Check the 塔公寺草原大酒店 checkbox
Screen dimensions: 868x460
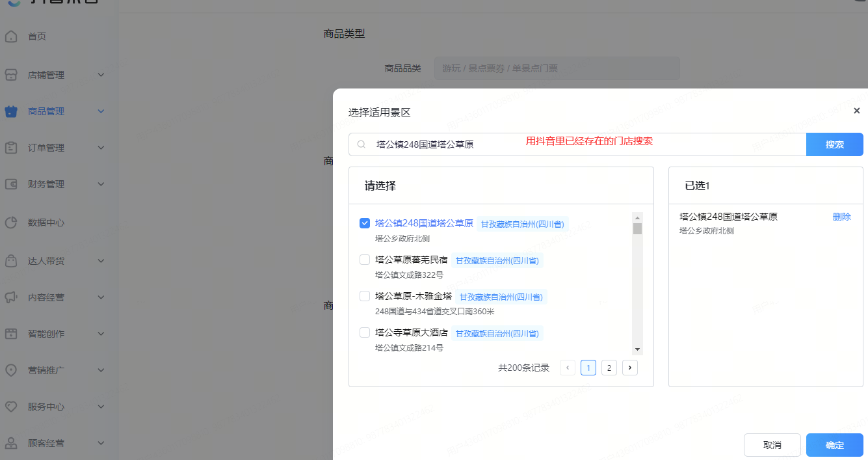[x=365, y=332]
